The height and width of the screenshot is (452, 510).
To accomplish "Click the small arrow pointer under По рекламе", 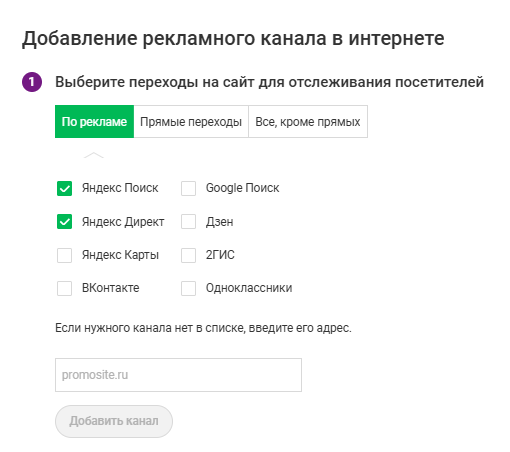I will point(94,155).
